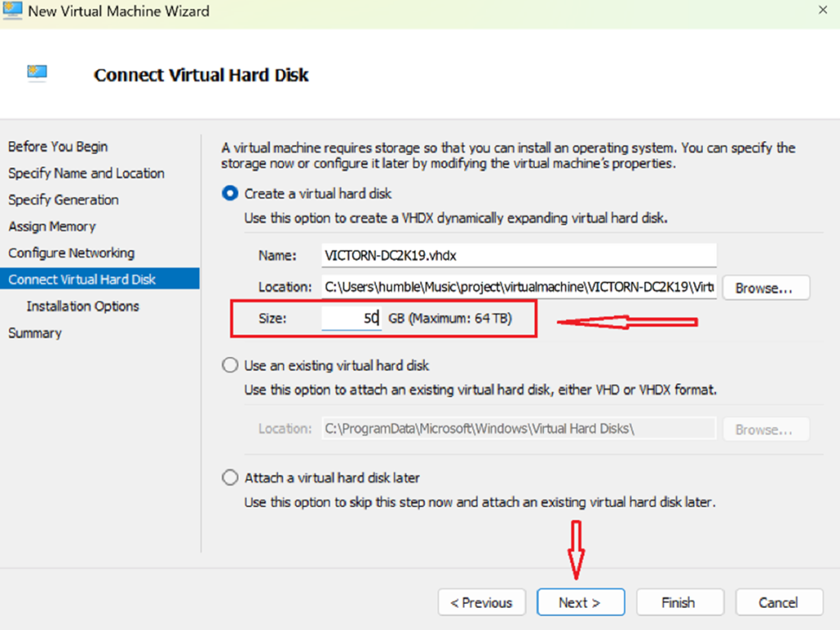Open the Specify Name and Location step

pyautogui.click(x=86, y=173)
